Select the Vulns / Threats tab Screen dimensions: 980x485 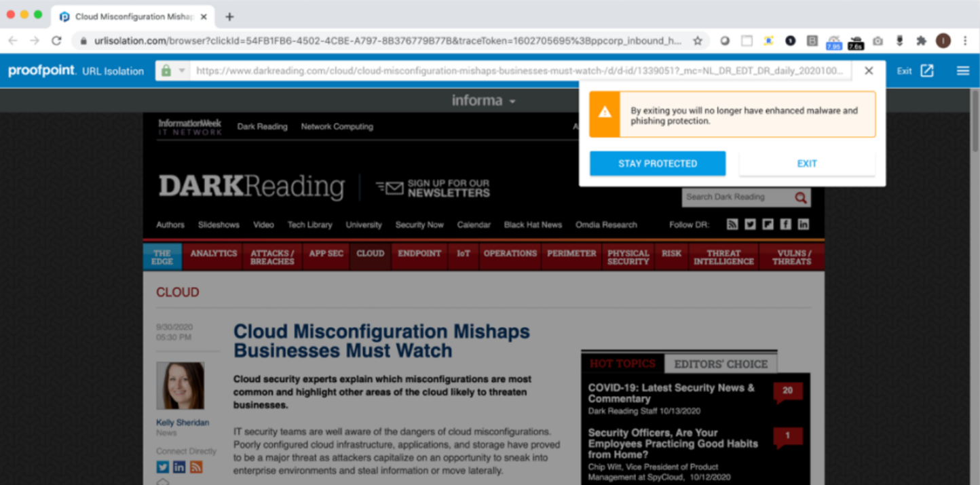tap(791, 257)
